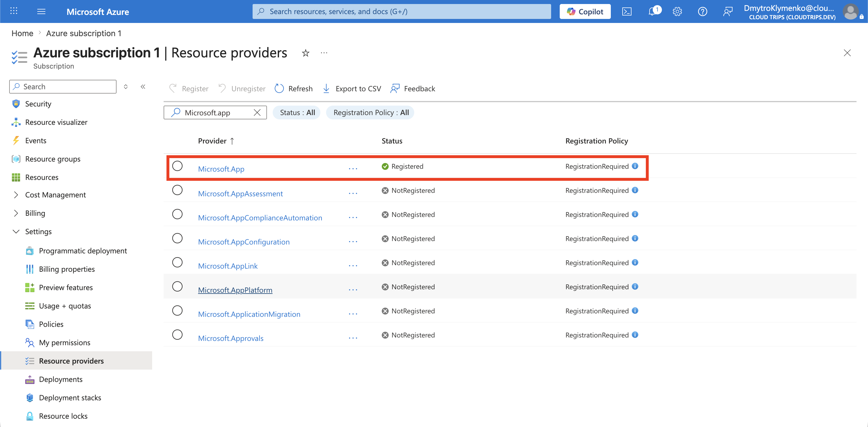
Task: Open Cloud Shell terminal icon
Action: 627,11
